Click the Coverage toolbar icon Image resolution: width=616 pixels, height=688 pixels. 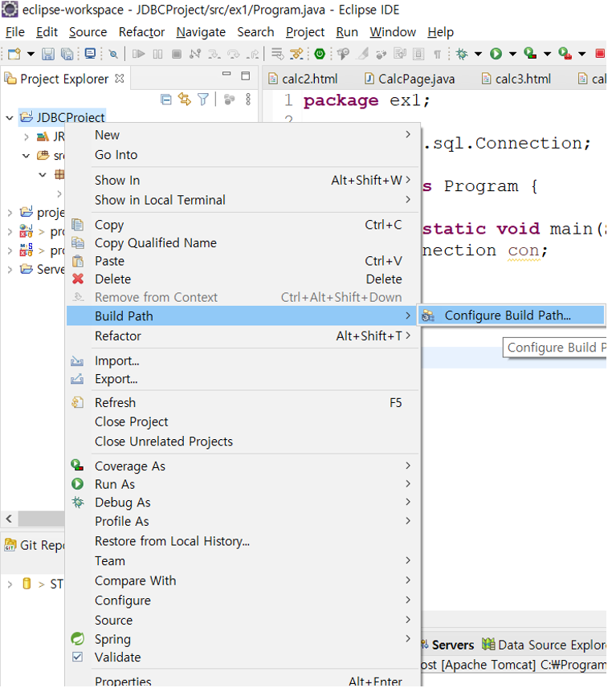[x=530, y=54]
